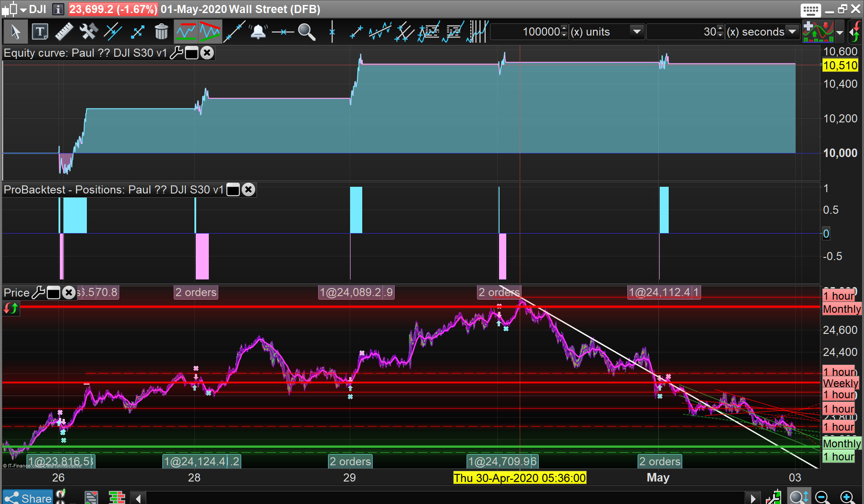
Task: Expand the seconds timeframe dropdown
Action: (792, 32)
